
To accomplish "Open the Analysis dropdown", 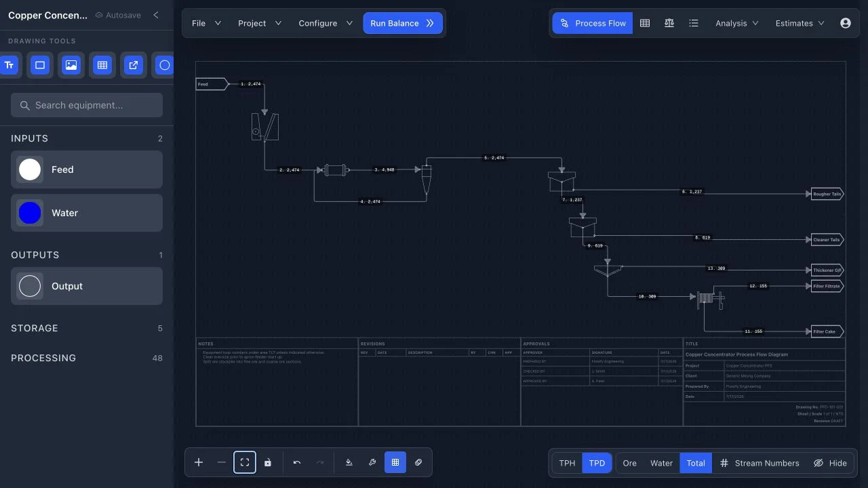I will [736, 23].
